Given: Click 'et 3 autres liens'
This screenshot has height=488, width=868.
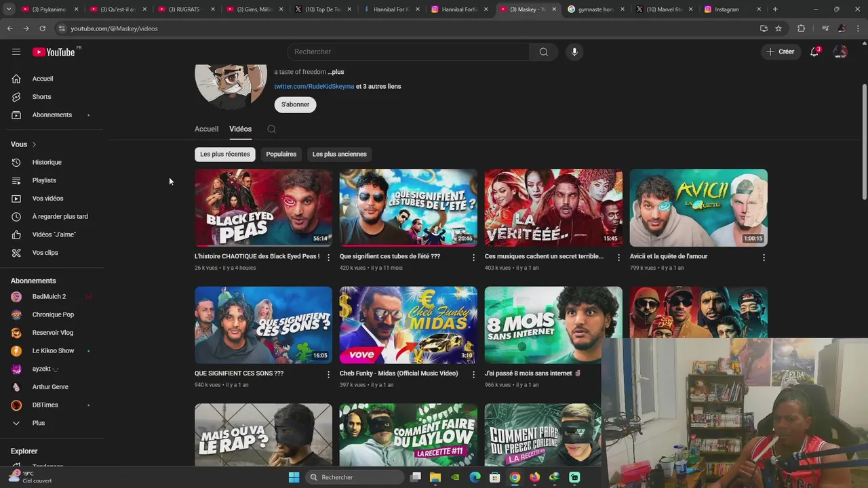Looking at the screenshot, I should (378, 87).
